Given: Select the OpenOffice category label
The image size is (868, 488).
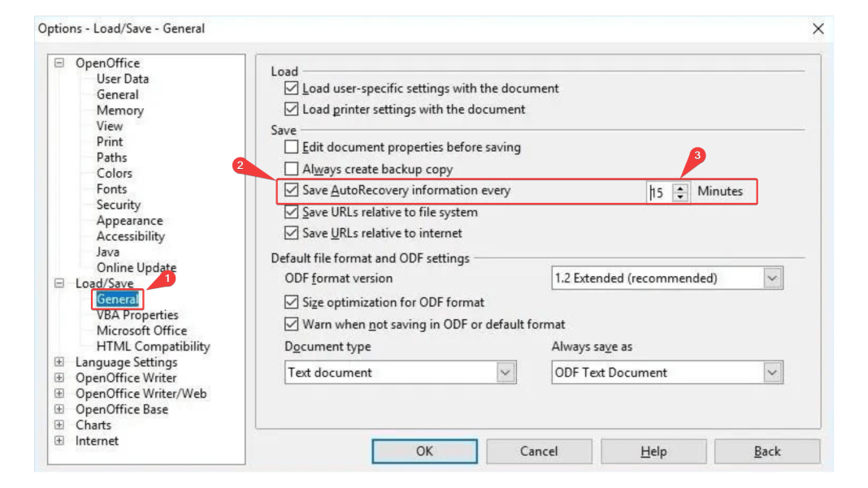Looking at the screenshot, I should click(107, 63).
